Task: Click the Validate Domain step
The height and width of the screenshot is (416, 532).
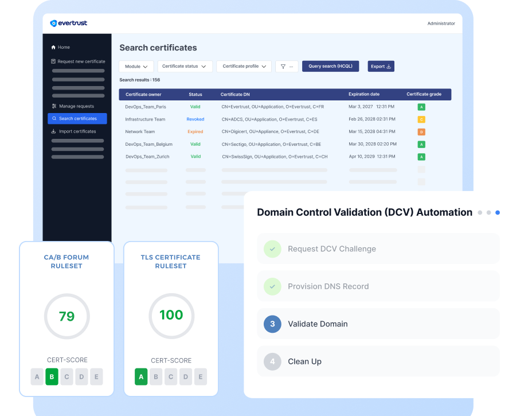Action: pos(378,324)
